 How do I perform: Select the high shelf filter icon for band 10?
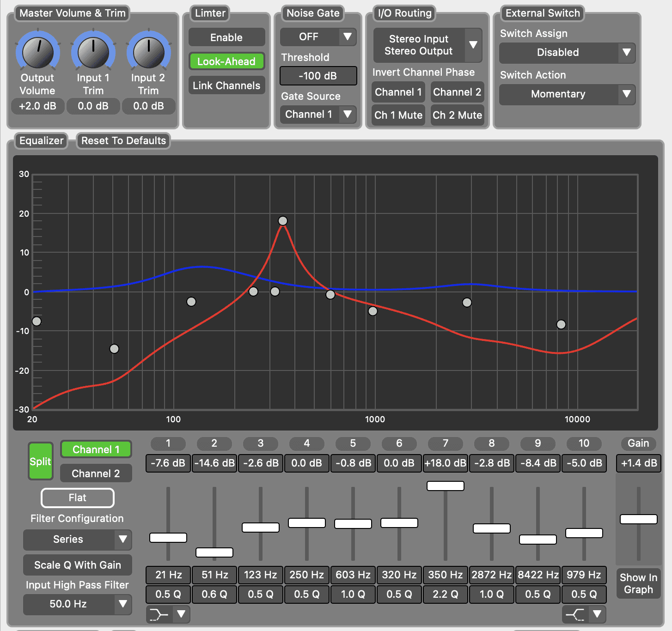click(575, 614)
